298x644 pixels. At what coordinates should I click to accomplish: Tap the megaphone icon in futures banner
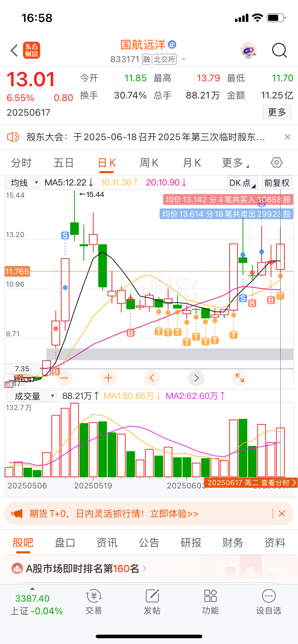tap(17, 514)
